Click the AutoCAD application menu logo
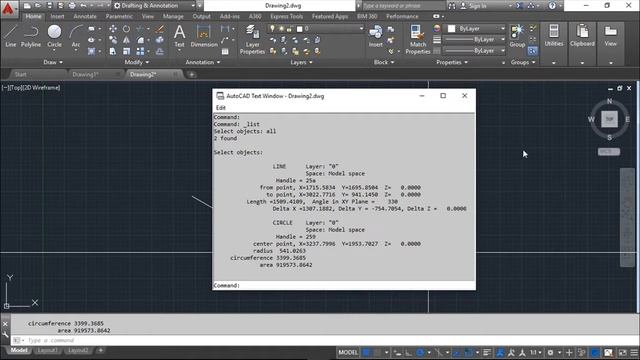This screenshot has width=640, height=360. [9, 9]
